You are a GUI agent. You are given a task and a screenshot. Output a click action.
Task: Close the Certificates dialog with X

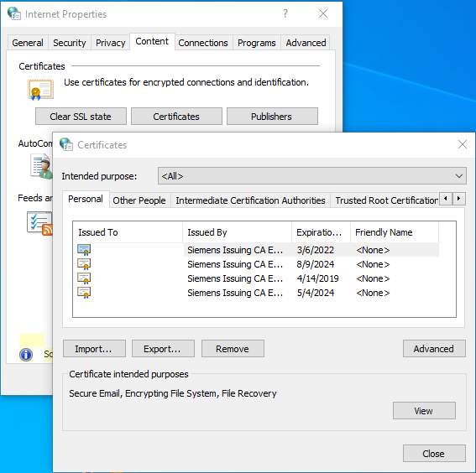pyautogui.click(x=463, y=144)
